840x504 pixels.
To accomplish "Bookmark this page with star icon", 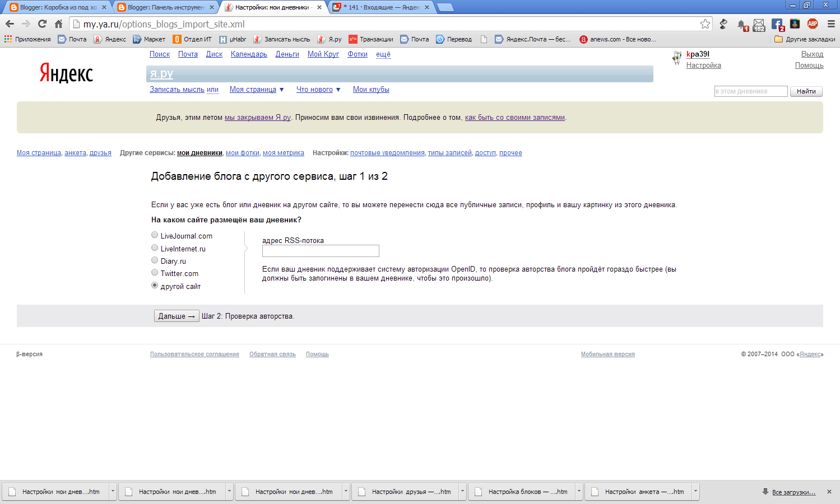I will click(x=705, y=24).
